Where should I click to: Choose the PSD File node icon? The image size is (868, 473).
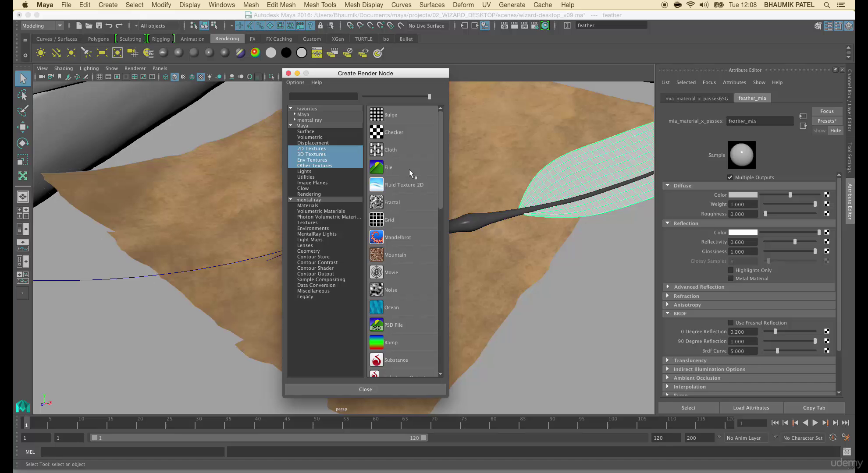pos(376,325)
